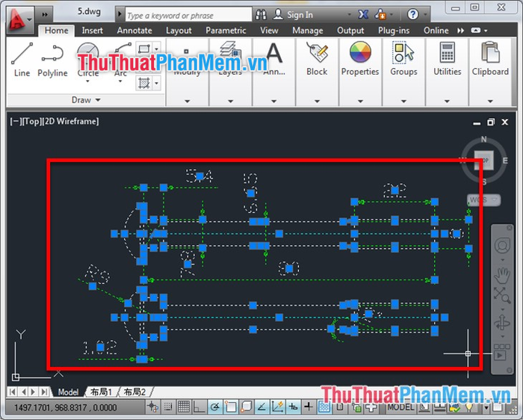The image size is (523, 420).
Task: Toggle Polar Tracking in status bar
Action: click(x=215, y=407)
